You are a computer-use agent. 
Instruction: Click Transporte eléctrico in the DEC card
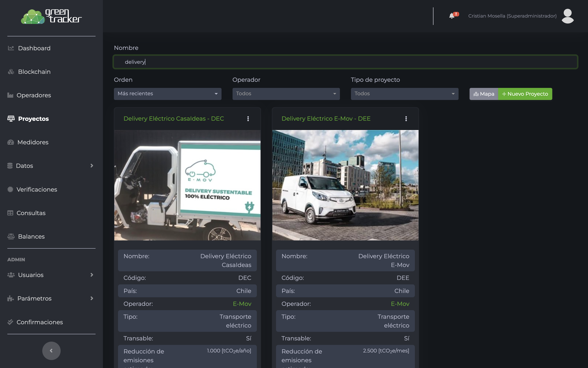[235, 321]
